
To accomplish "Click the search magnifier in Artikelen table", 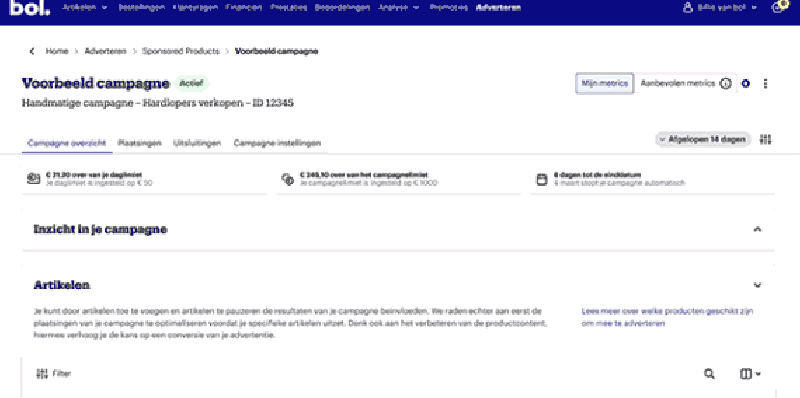I will point(709,374).
